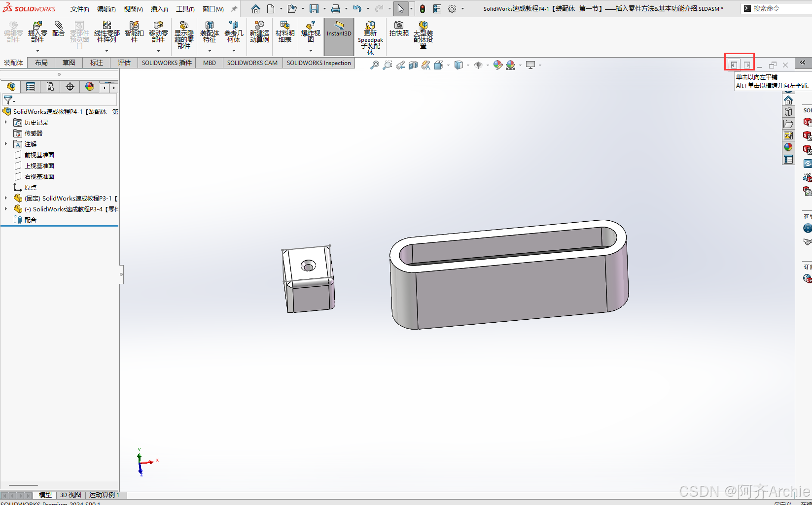The image size is (812, 505).
Task: Click Show Hidden Components (显示隐藏的零部件)
Action: pos(184,34)
